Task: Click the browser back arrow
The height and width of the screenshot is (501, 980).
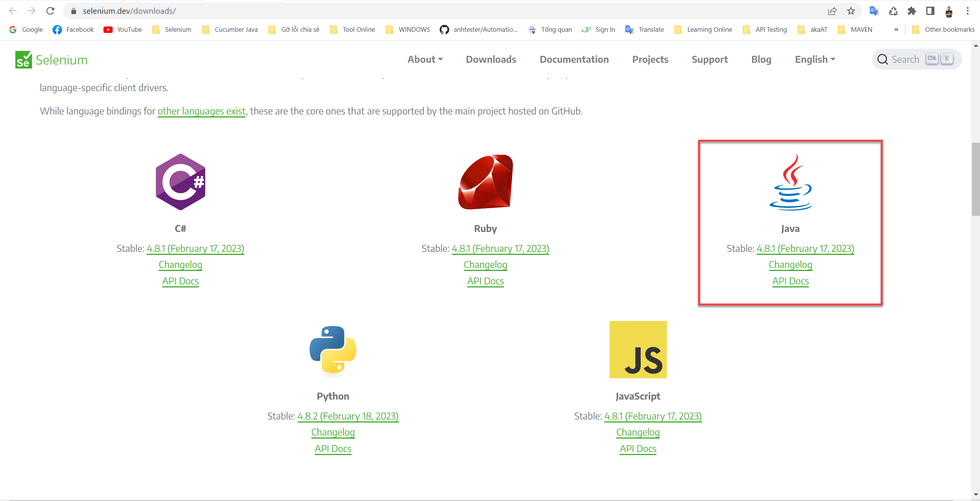Action: pos(13,11)
